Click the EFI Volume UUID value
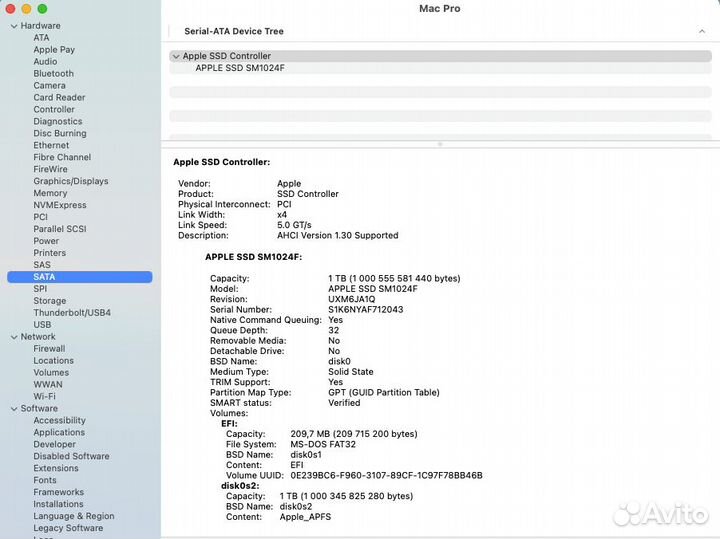 [x=386, y=476]
